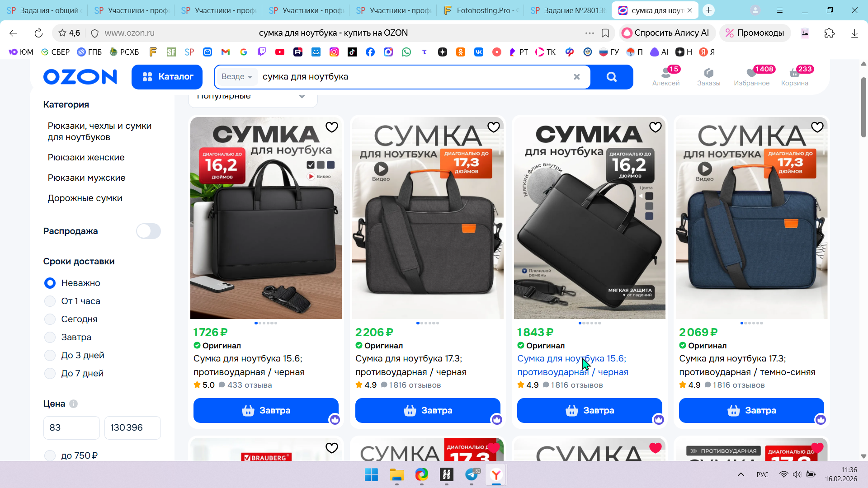Open the browser bookmark icon in the address bar
The height and width of the screenshot is (488, 868).
point(605,33)
